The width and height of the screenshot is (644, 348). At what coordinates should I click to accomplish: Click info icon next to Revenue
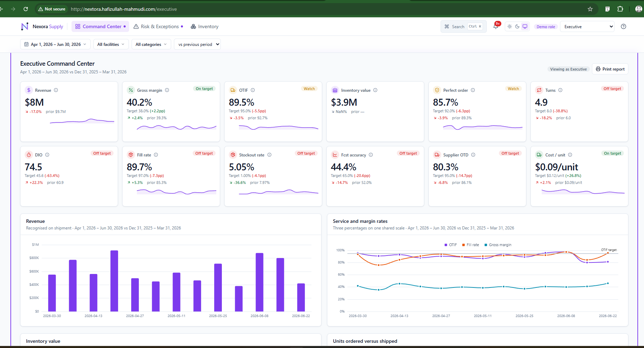pyautogui.click(x=56, y=90)
